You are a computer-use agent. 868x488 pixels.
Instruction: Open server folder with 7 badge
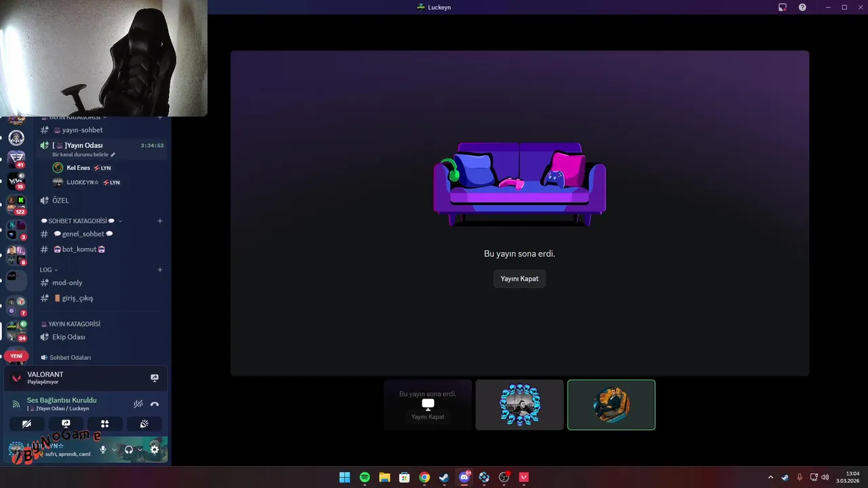coord(16,306)
